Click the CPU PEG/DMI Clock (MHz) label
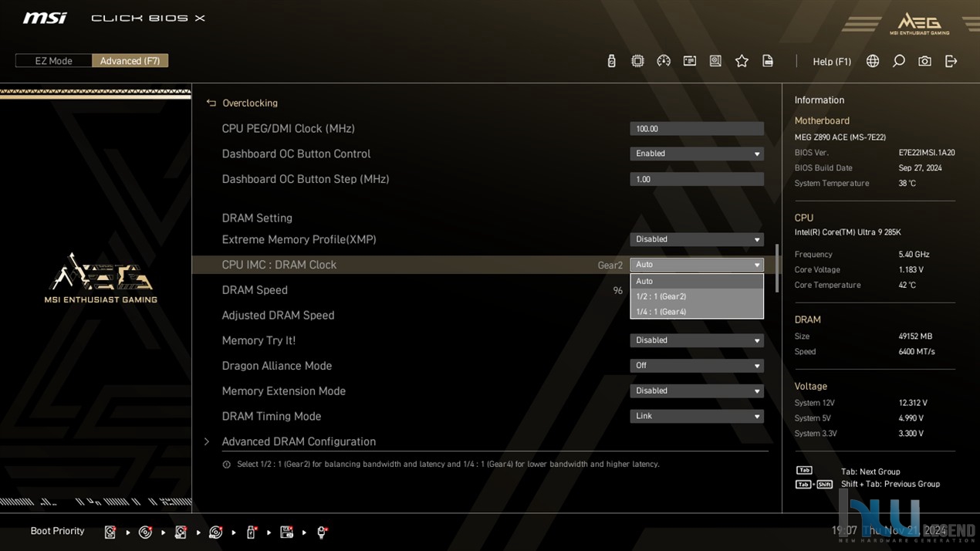 (288, 129)
